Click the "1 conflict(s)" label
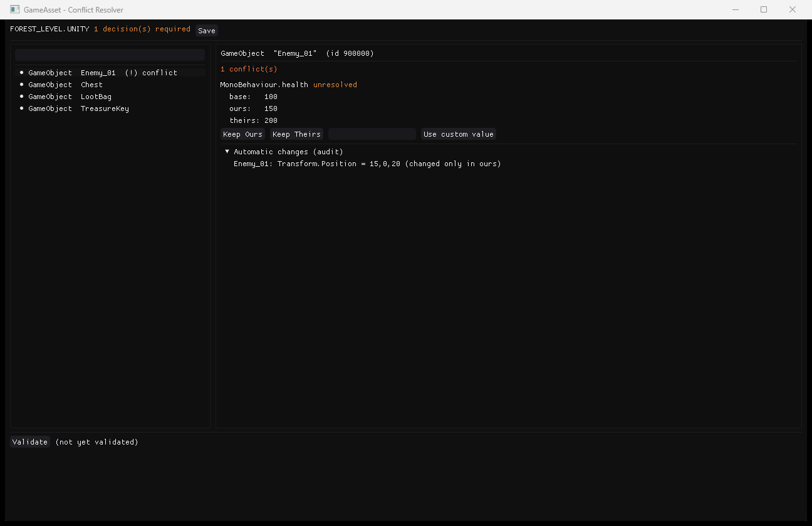This screenshot has width=812, height=526. [249, 70]
